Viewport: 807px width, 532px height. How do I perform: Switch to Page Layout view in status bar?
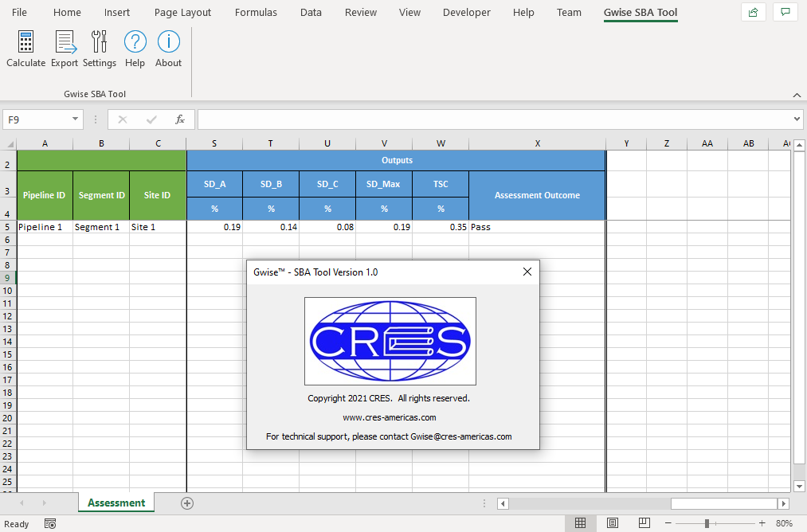(613, 523)
